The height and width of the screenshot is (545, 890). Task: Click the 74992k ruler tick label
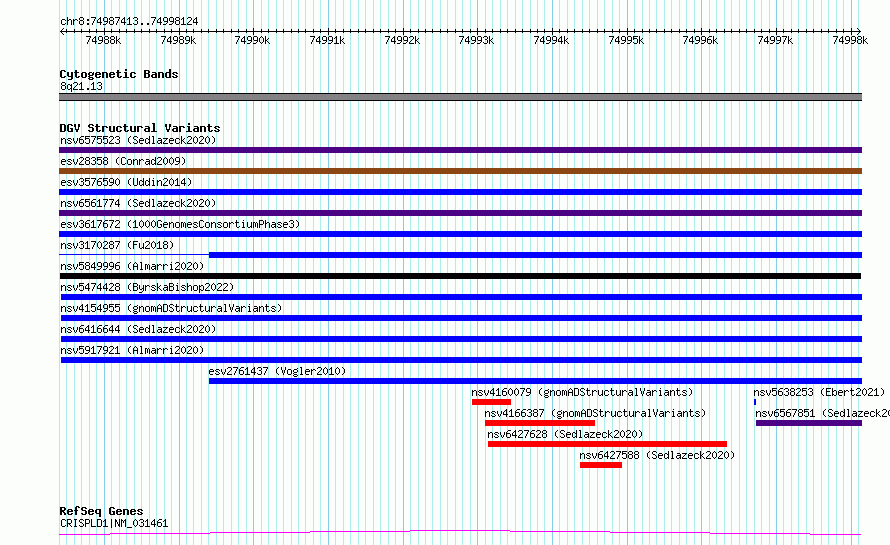click(x=402, y=40)
